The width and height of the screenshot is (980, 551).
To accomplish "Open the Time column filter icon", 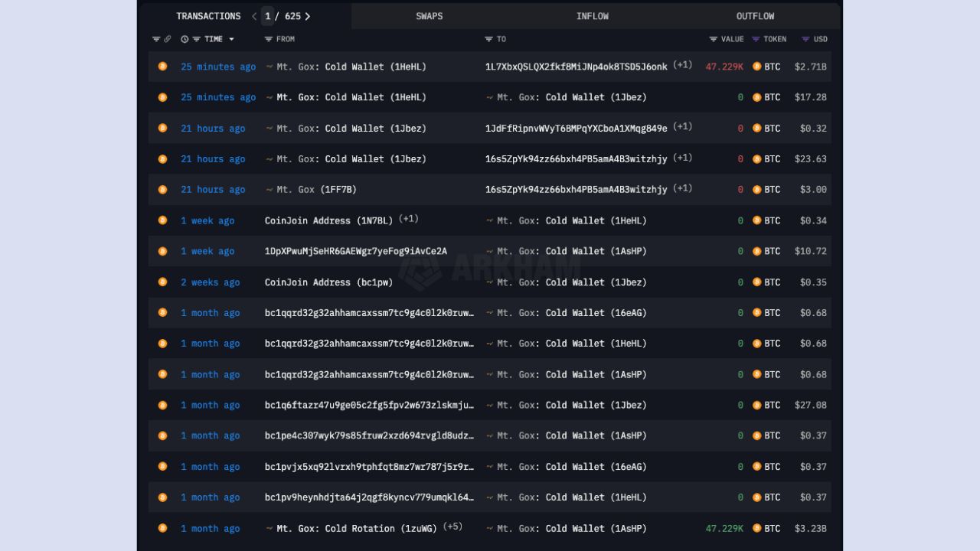I will pyautogui.click(x=196, y=39).
